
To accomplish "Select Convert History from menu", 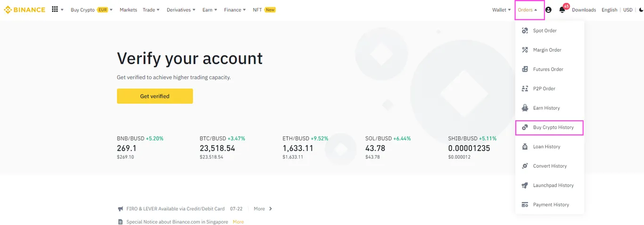I will pyautogui.click(x=550, y=166).
